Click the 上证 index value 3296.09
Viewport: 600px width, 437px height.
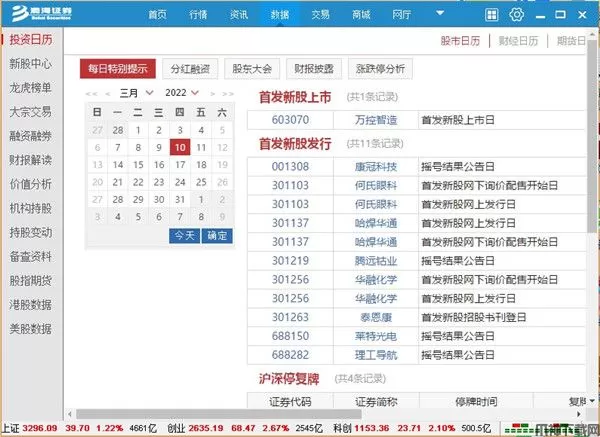40,428
